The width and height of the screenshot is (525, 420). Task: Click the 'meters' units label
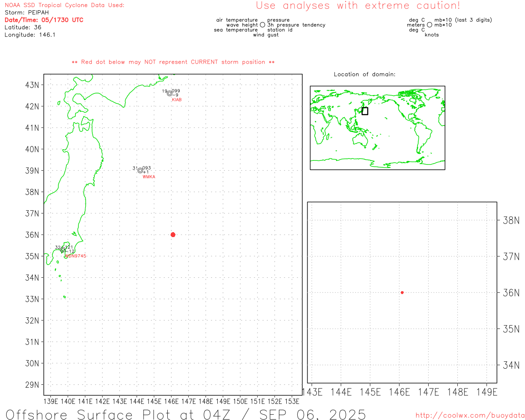coord(416,25)
